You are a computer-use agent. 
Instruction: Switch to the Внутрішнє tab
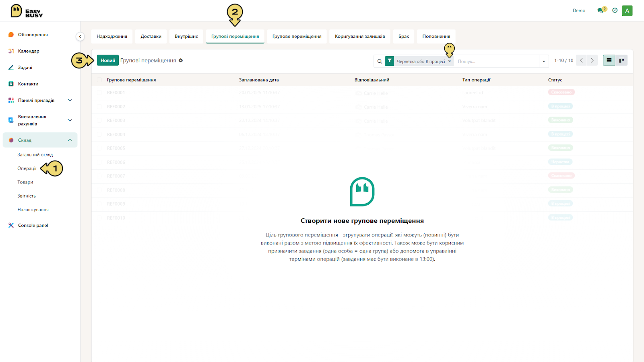(x=186, y=36)
